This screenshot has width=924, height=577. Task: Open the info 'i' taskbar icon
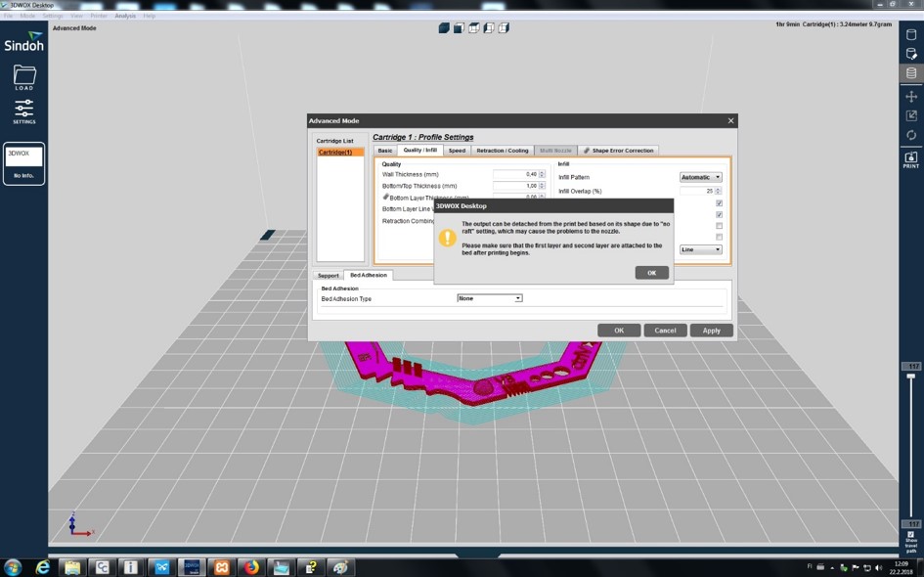131,567
